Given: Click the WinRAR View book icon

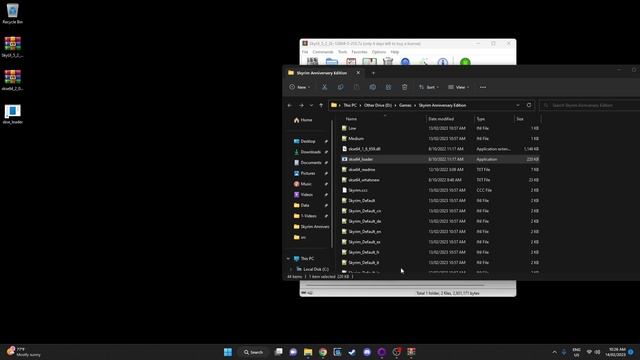Looking at the screenshot, I should tap(369, 62).
